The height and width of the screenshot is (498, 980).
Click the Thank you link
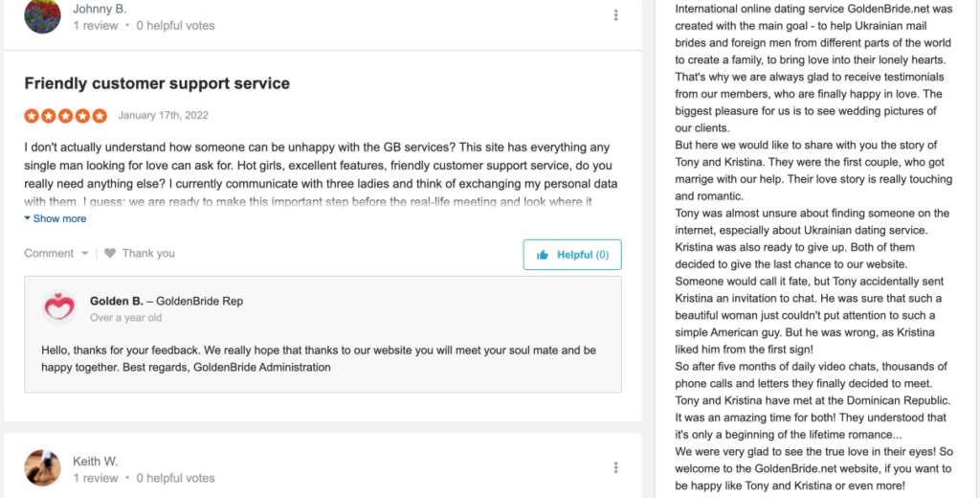[x=148, y=254]
